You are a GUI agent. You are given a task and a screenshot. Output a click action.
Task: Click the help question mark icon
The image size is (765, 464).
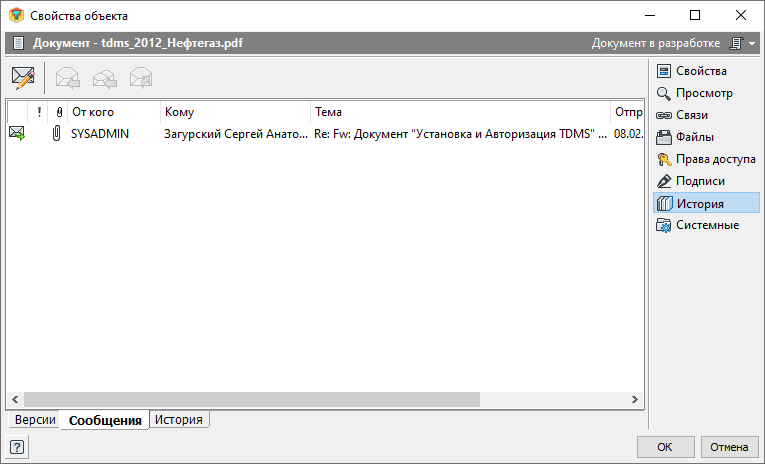pyautogui.click(x=17, y=446)
